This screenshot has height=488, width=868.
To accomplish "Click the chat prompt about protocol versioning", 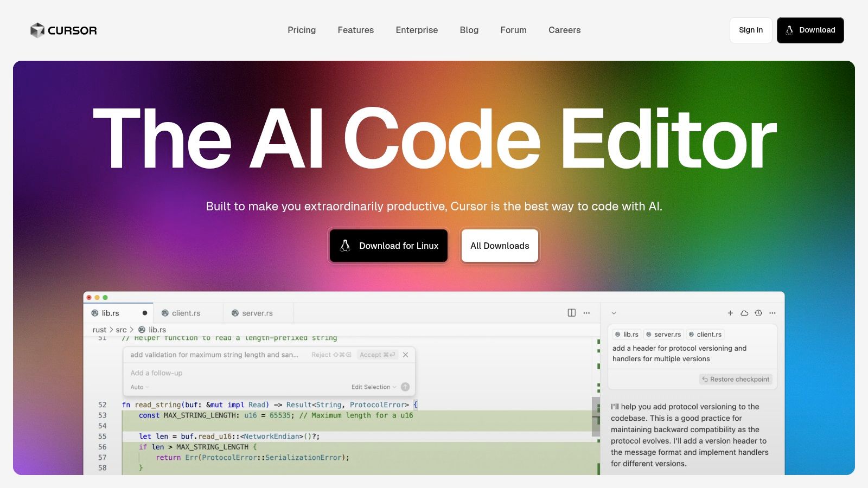I will tap(679, 354).
